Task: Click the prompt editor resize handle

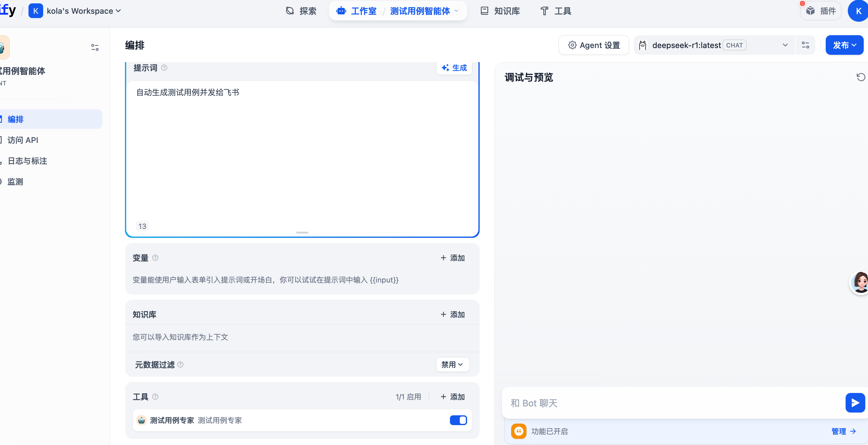Action: tap(302, 233)
